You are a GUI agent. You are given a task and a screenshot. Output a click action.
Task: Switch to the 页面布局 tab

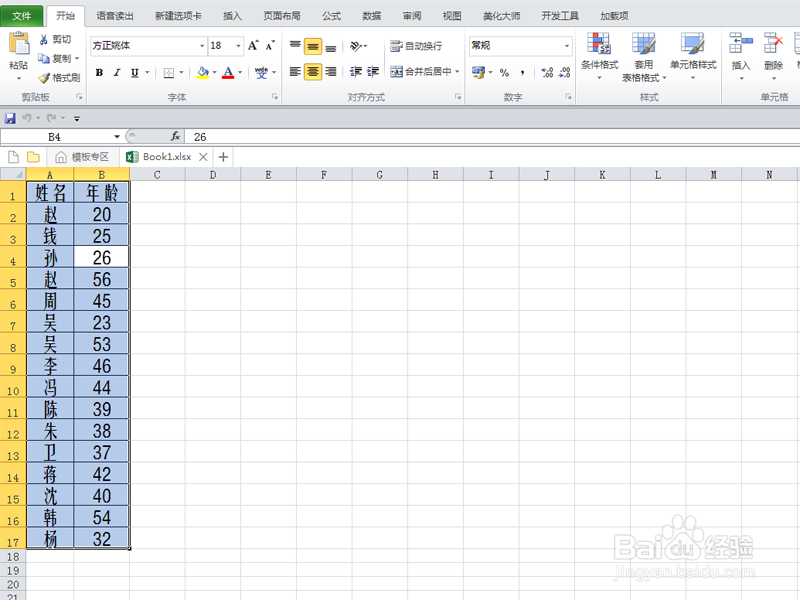[x=282, y=16]
